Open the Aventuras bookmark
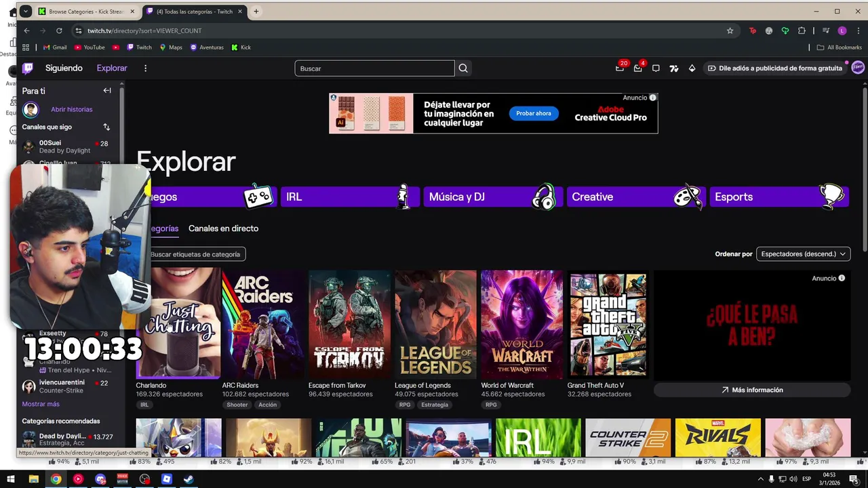This screenshot has width=868, height=488. [x=207, y=47]
